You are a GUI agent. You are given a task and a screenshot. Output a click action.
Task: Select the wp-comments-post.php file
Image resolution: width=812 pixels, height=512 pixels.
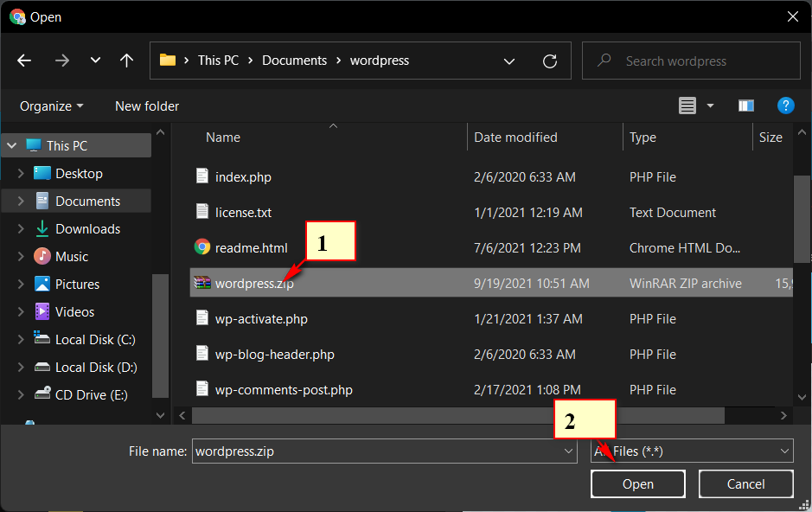pyautogui.click(x=284, y=390)
